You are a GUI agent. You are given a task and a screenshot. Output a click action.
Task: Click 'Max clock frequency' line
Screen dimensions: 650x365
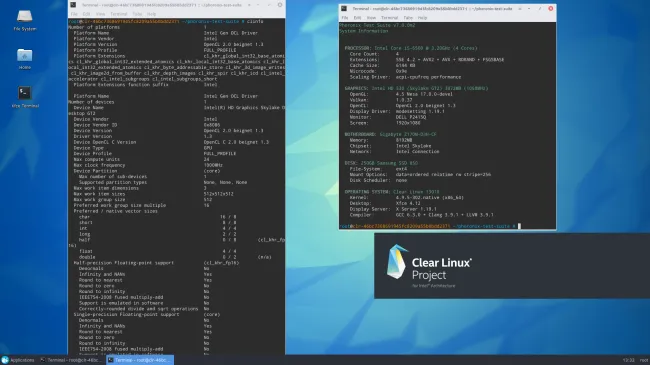point(148,165)
